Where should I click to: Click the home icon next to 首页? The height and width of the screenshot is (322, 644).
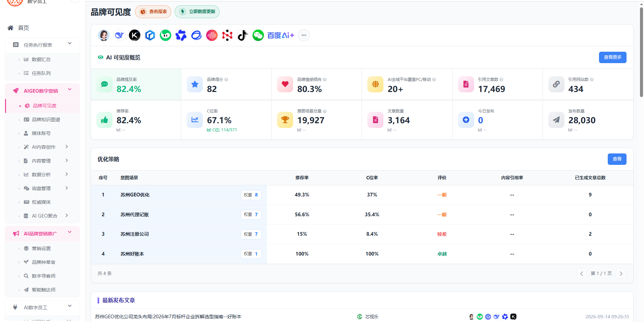pyautogui.click(x=10, y=28)
